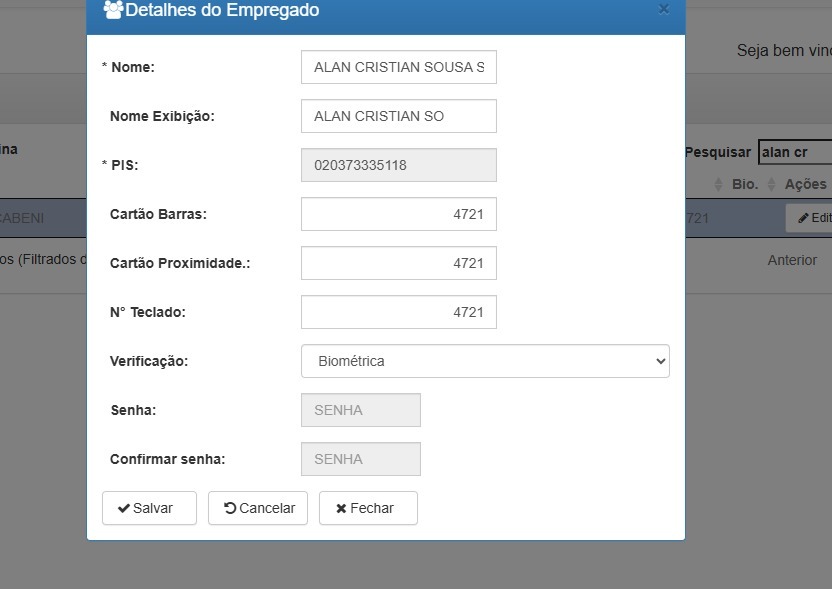
Task: Click into the Cartão Proximidade field
Action: click(398, 263)
